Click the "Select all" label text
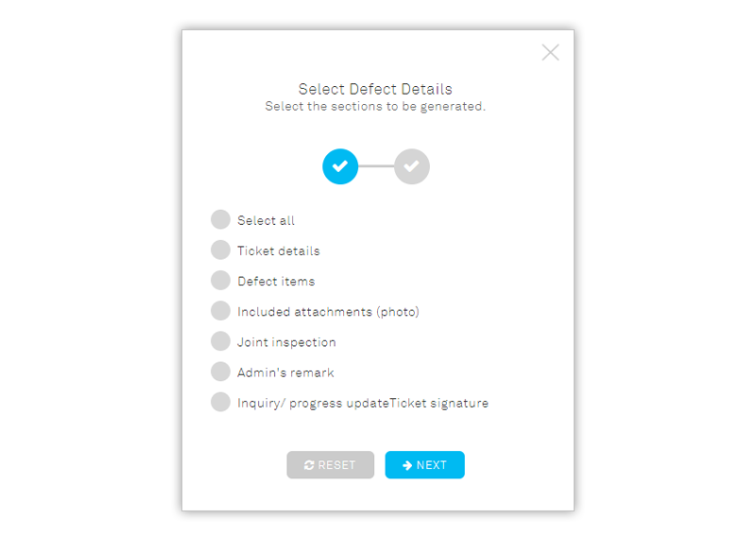 tap(266, 220)
